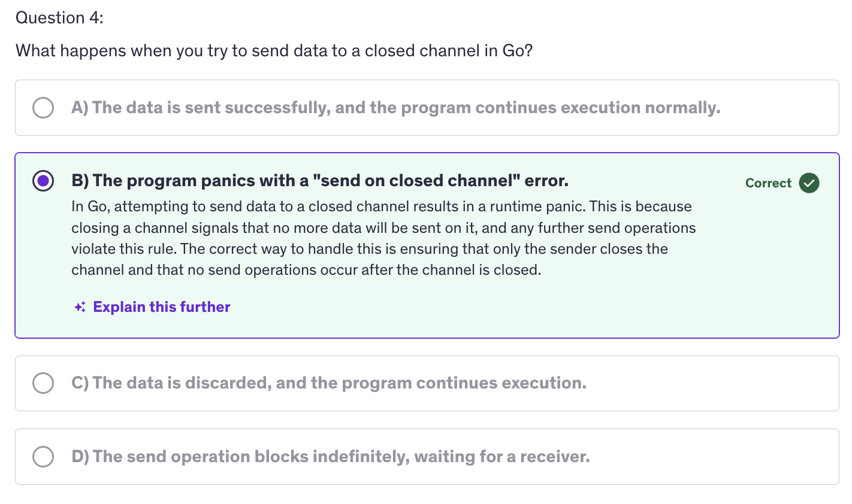The height and width of the screenshot is (504, 852).
Task: Select the radio button for option B
Action: [x=43, y=181]
